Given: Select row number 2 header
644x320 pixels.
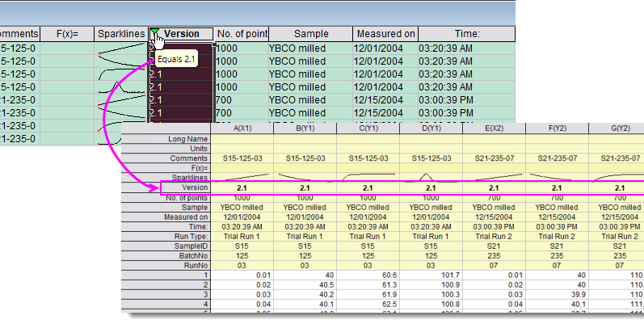Looking at the screenshot, I should coord(166,285).
